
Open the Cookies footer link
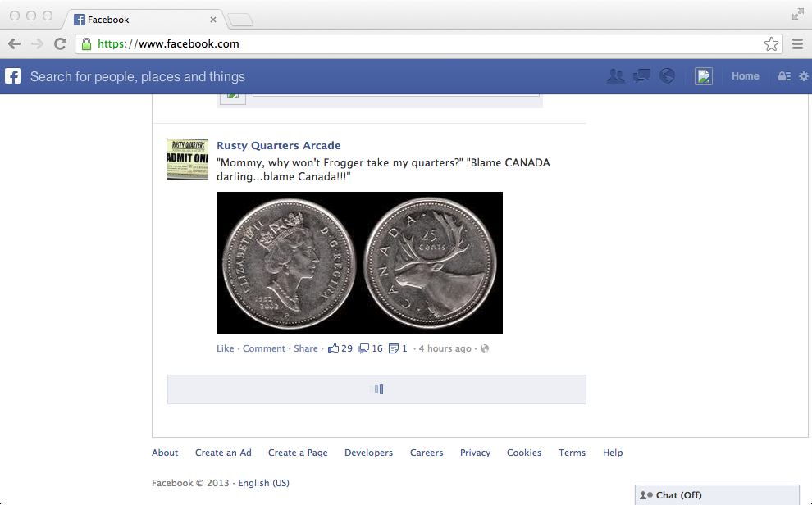coord(524,453)
